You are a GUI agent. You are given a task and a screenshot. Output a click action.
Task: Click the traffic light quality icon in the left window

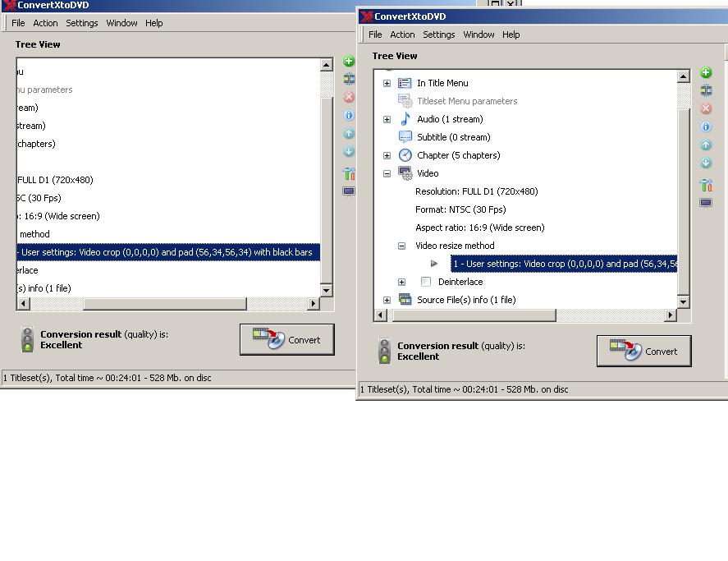27,339
